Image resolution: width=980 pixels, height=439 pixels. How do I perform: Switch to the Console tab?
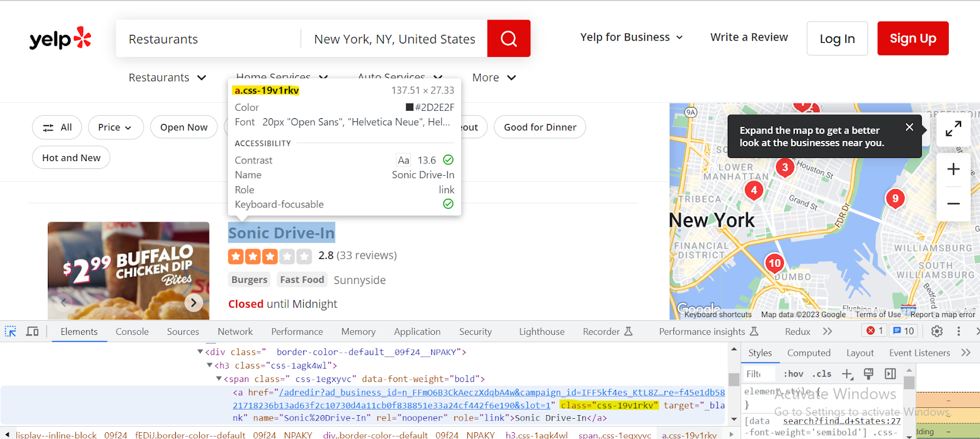point(132,331)
